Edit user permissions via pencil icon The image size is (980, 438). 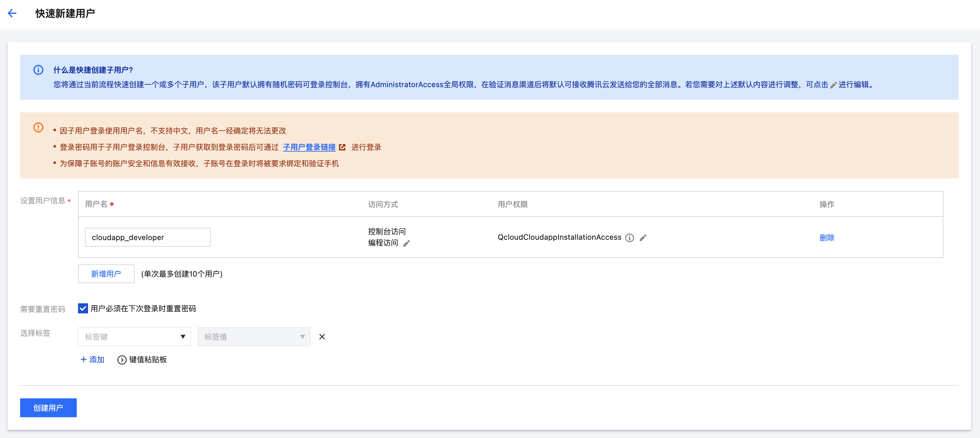643,238
